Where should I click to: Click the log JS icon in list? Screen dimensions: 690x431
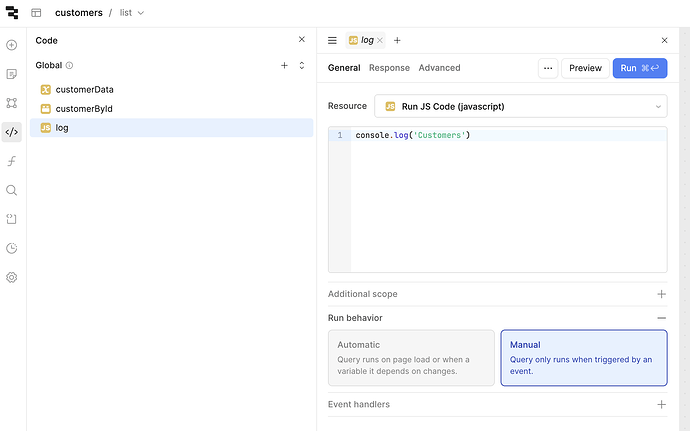click(46, 128)
